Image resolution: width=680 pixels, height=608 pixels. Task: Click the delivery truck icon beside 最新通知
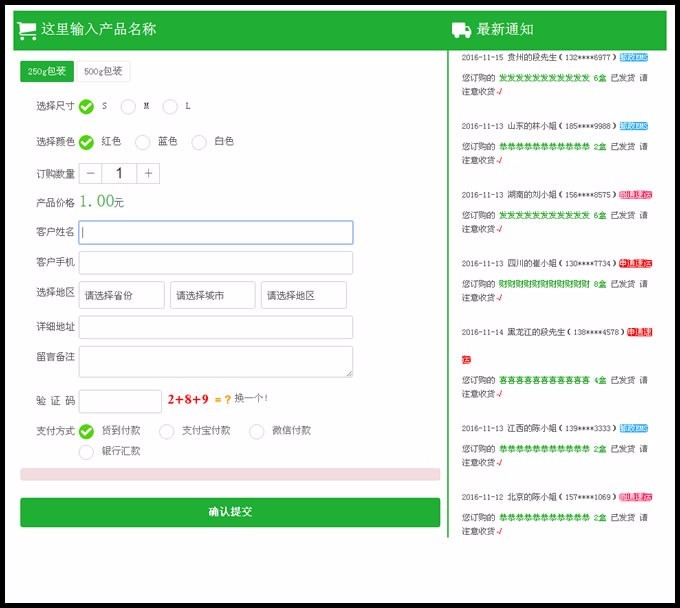coord(461,30)
